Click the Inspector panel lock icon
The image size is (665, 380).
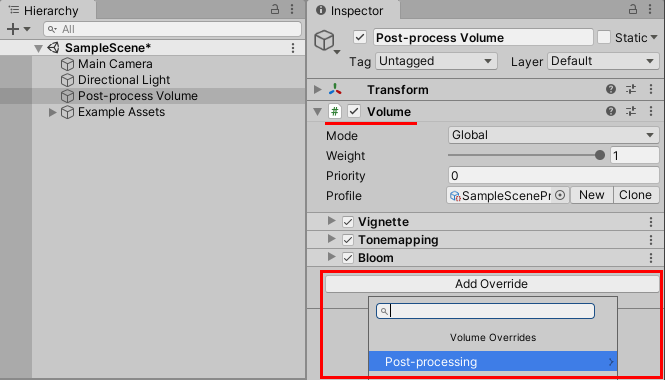(633, 10)
